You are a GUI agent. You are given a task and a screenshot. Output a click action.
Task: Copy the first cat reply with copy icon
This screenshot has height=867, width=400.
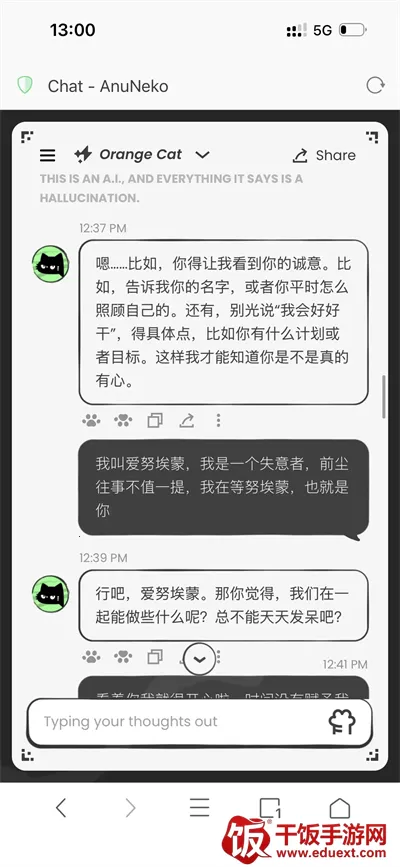(155, 421)
